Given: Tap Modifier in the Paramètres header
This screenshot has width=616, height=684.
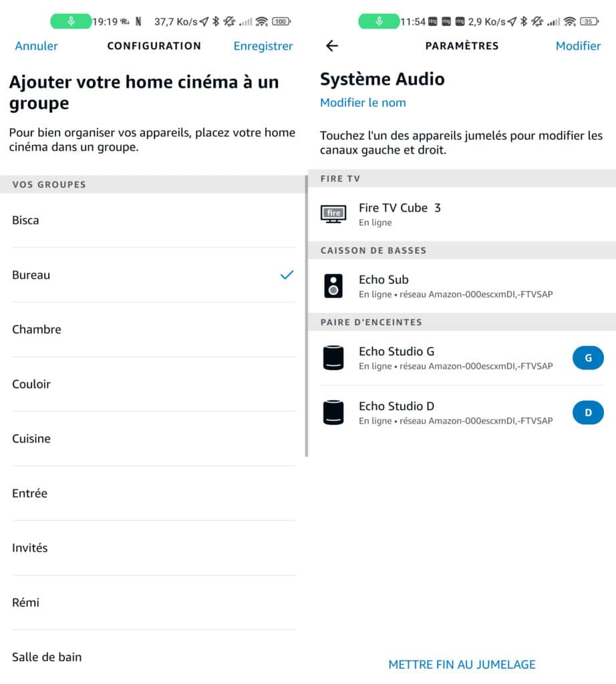Looking at the screenshot, I should coord(578,46).
